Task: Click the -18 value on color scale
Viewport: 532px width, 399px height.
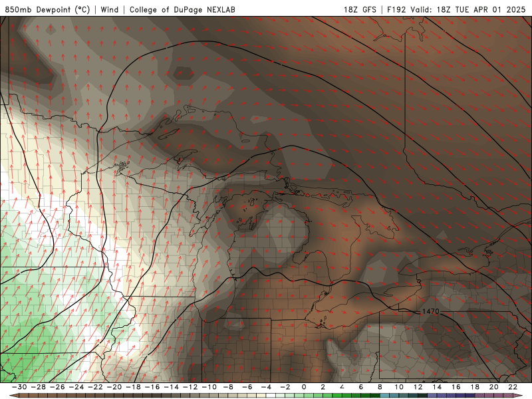Action: click(x=134, y=387)
